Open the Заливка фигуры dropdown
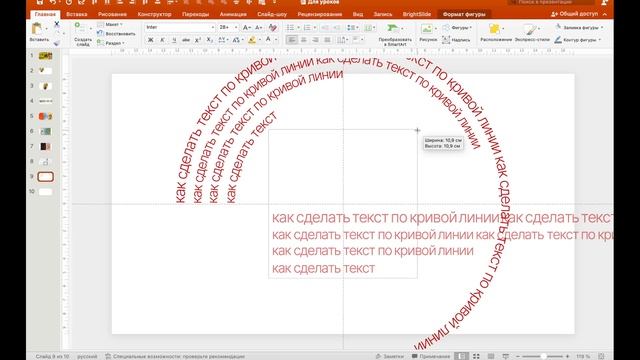640x360 pixels. pos(579,27)
